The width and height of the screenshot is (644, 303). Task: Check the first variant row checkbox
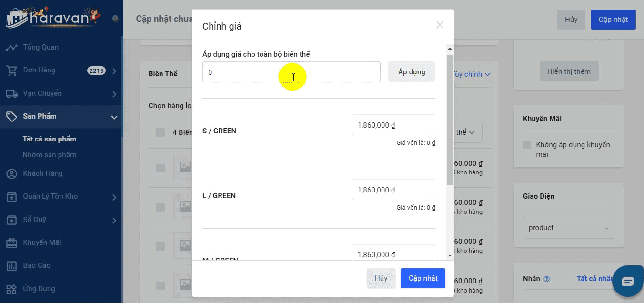tap(161, 168)
